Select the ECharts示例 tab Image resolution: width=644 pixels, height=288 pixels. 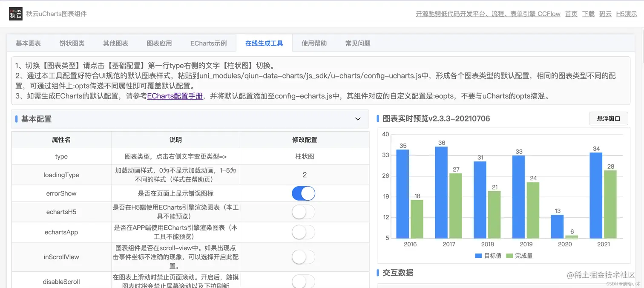pyautogui.click(x=209, y=43)
